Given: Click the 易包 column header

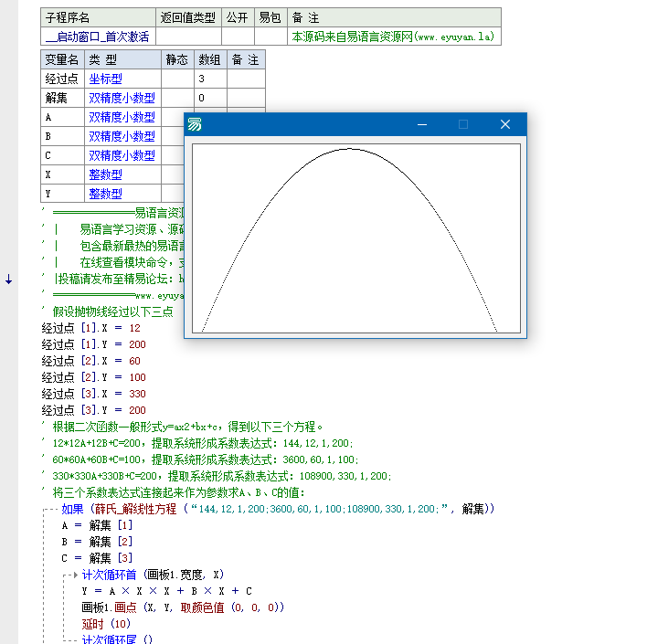Looking at the screenshot, I should tap(270, 17).
